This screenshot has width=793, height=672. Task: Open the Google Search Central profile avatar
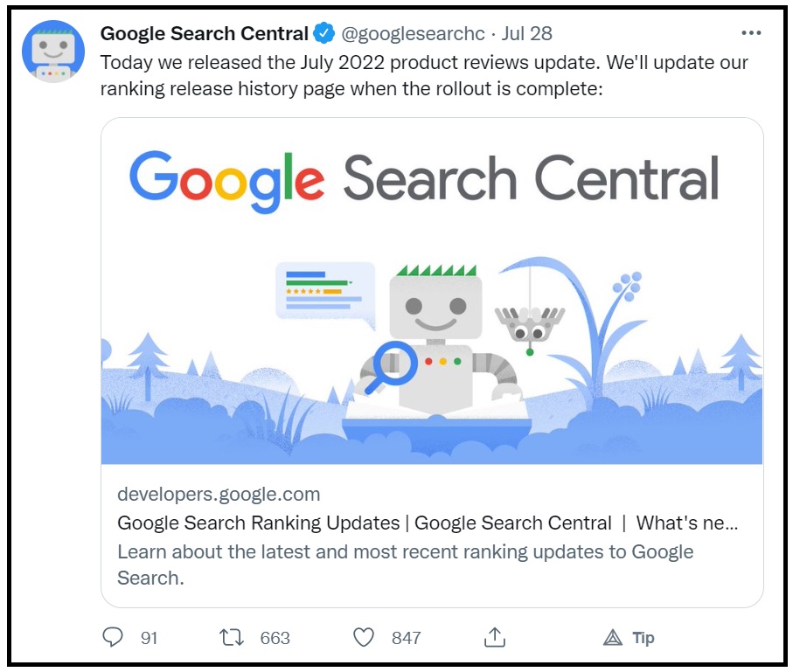click(x=52, y=52)
